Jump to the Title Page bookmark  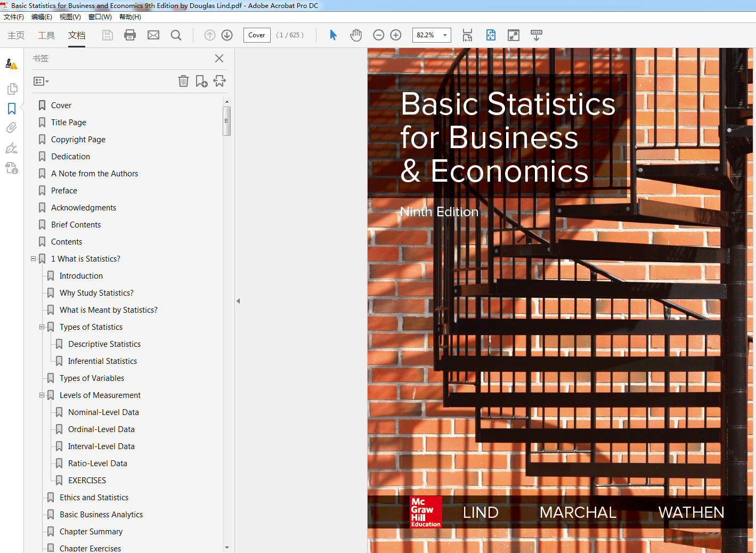point(69,123)
